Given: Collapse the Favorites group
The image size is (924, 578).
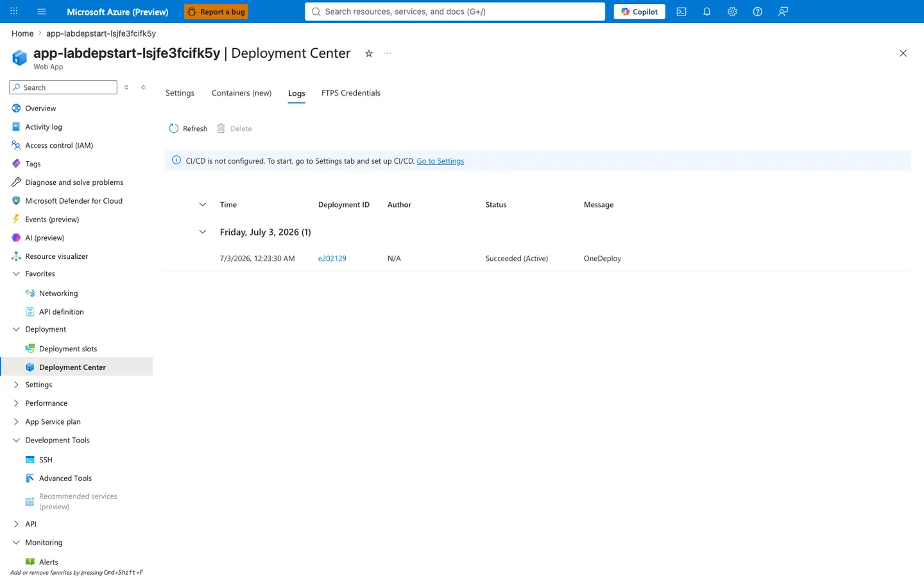Looking at the screenshot, I should click(x=16, y=274).
